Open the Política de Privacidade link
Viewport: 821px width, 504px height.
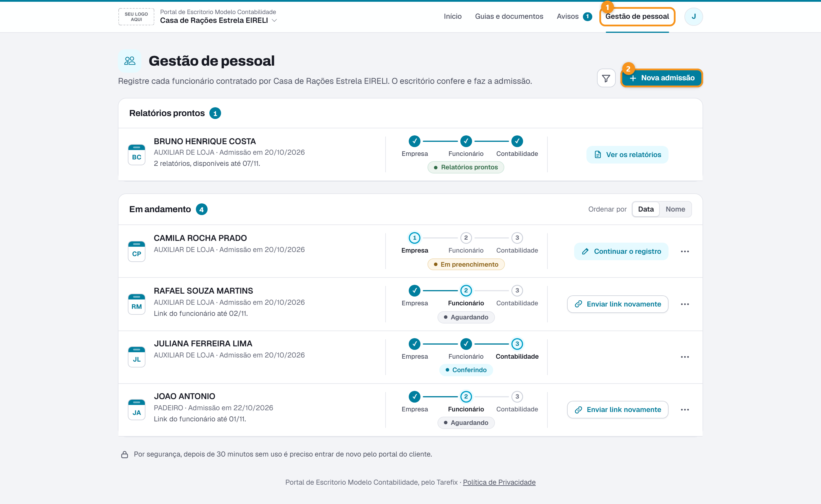(x=499, y=482)
